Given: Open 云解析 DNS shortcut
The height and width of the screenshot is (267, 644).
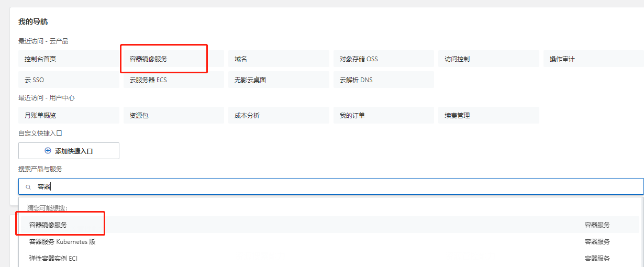Looking at the screenshot, I should tap(384, 80).
